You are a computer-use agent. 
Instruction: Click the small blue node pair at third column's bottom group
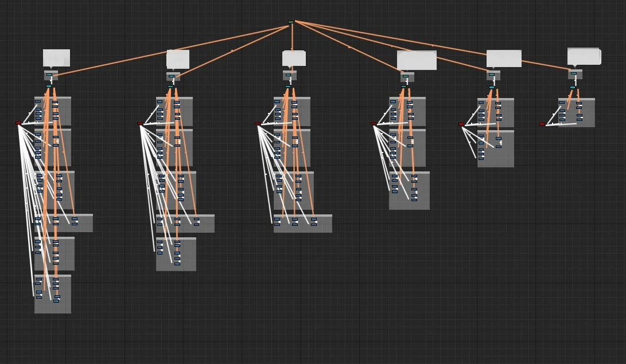(313, 221)
